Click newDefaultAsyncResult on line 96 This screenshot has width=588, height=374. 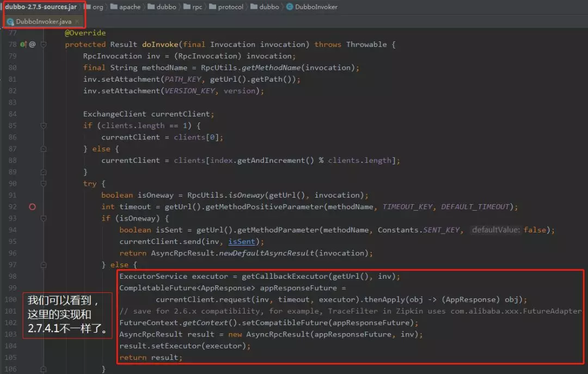(x=267, y=253)
